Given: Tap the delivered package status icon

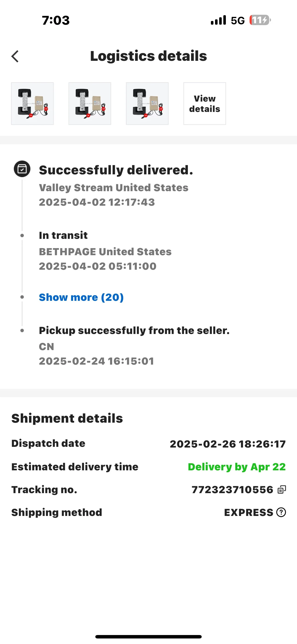Looking at the screenshot, I should (x=22, y=169).
